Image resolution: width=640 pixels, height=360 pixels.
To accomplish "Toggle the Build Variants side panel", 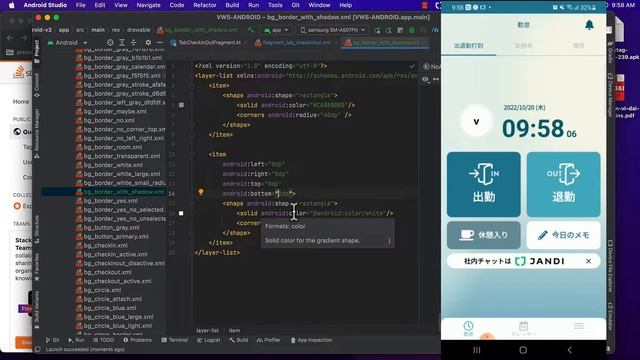I will [x=37, y=309].
